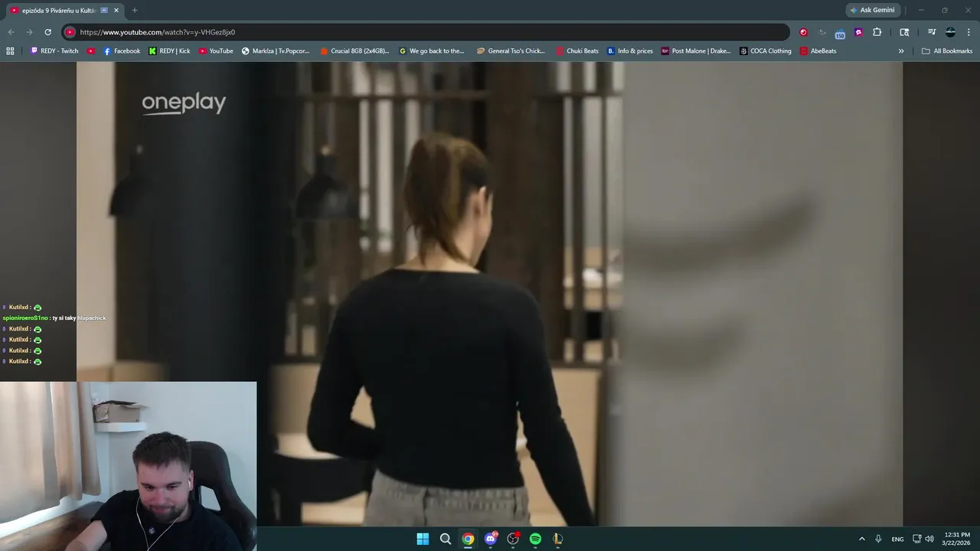The image size is (980, 551).
Task: Expand hidden bookmarks with double chevron
Action: click(901, 51)
